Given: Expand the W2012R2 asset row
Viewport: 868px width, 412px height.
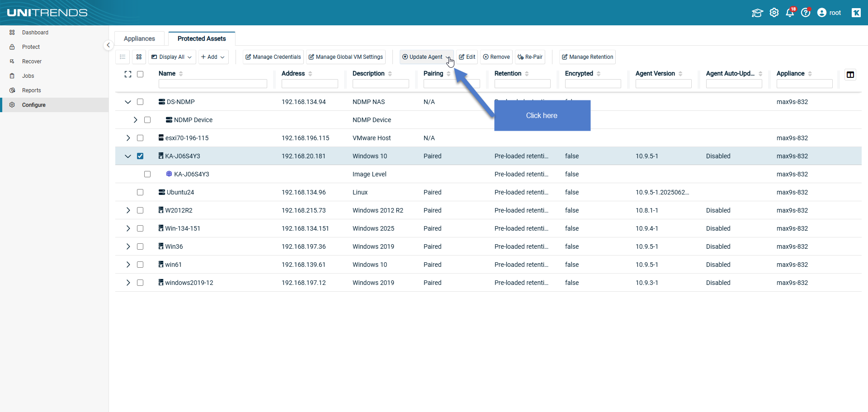Looking at the screenshot, I should [x=128, y=210].
